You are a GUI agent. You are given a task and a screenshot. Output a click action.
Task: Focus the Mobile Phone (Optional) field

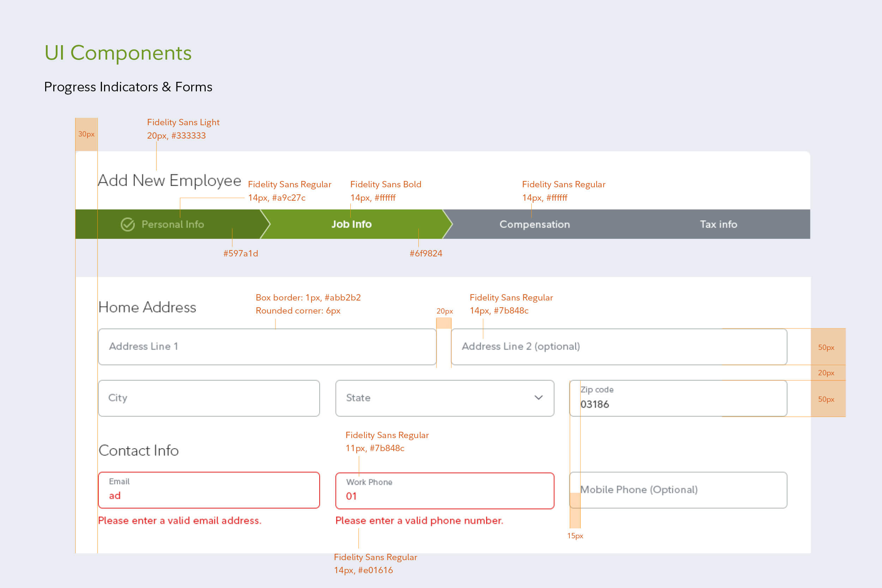tap(678, 490)
